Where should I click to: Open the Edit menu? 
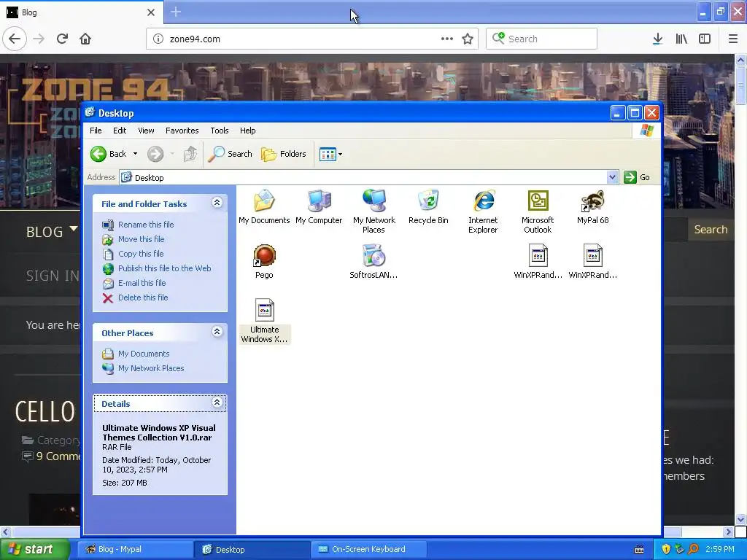pos(120,131)
